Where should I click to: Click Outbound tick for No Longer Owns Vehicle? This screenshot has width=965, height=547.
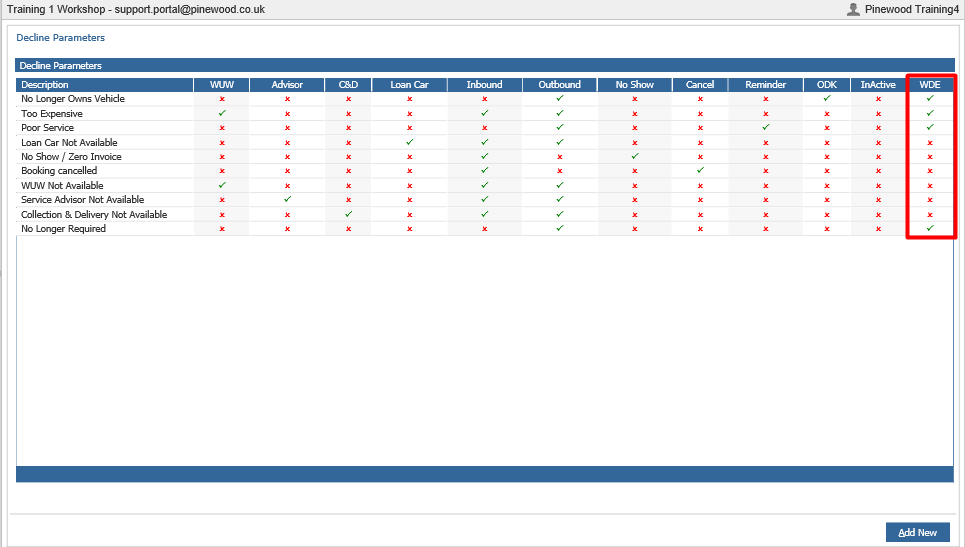(559, 98)
